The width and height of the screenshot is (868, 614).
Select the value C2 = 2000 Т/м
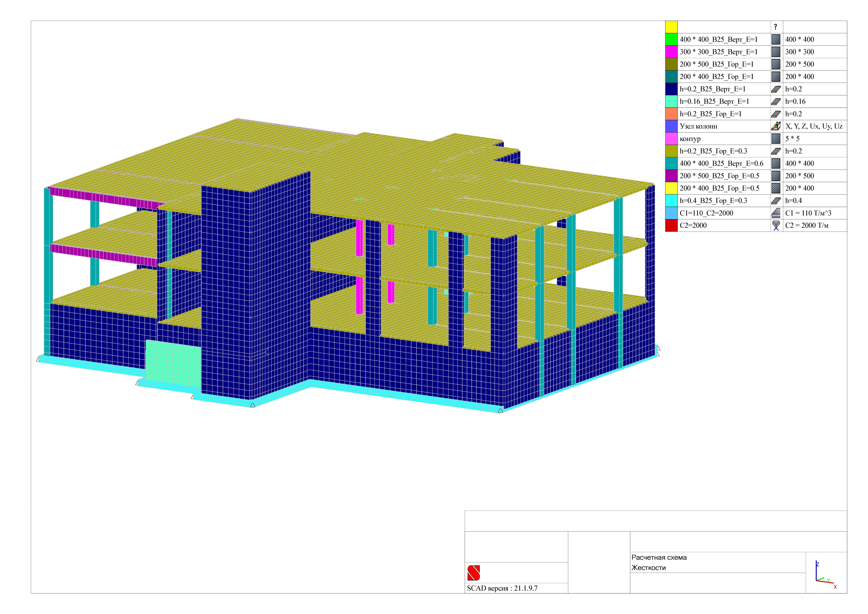pos(807,225)
